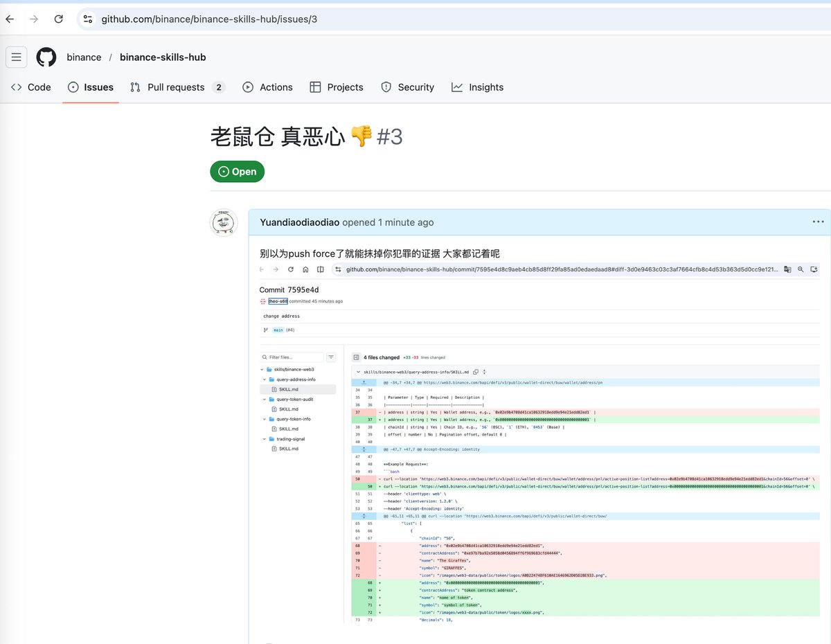View the Security tab
Image resolution: width=831 pixels, height=644 pixels.
click(x=408, y=87)
